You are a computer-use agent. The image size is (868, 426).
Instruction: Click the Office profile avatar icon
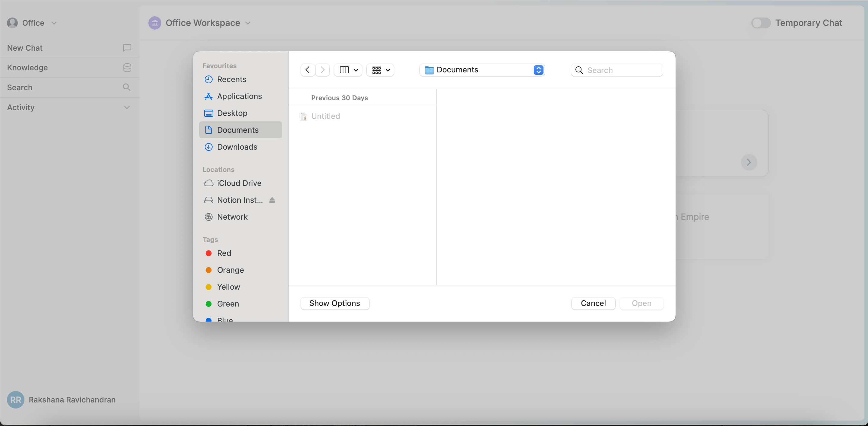pos(12,23)
